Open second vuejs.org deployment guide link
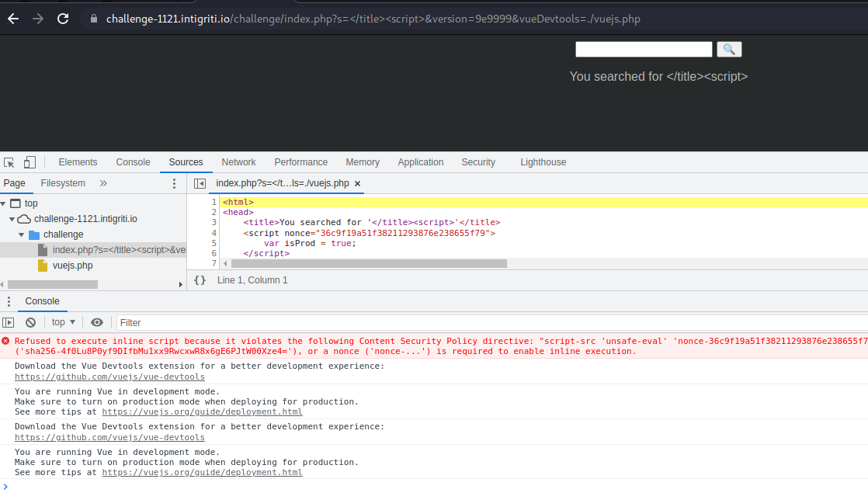This screenshot has width=868, height=493. click(202, 472)
